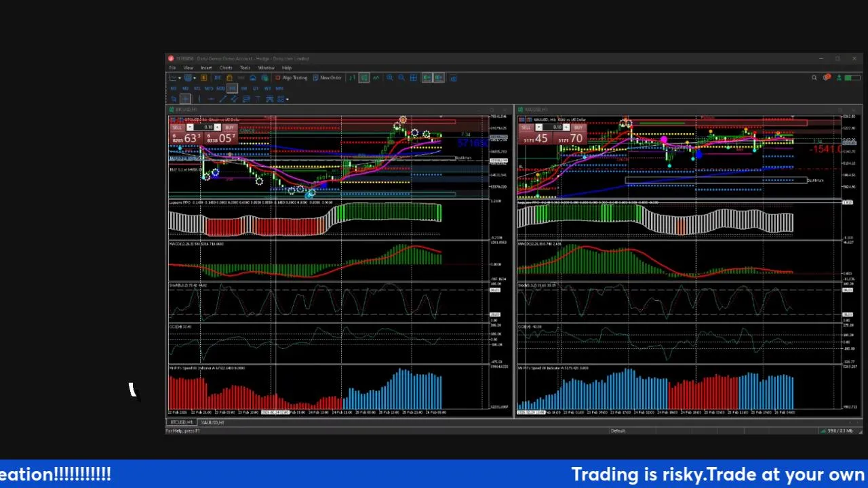Open the Insert menu
This screenshot has height=488, width=868.
tap(206, 68)
